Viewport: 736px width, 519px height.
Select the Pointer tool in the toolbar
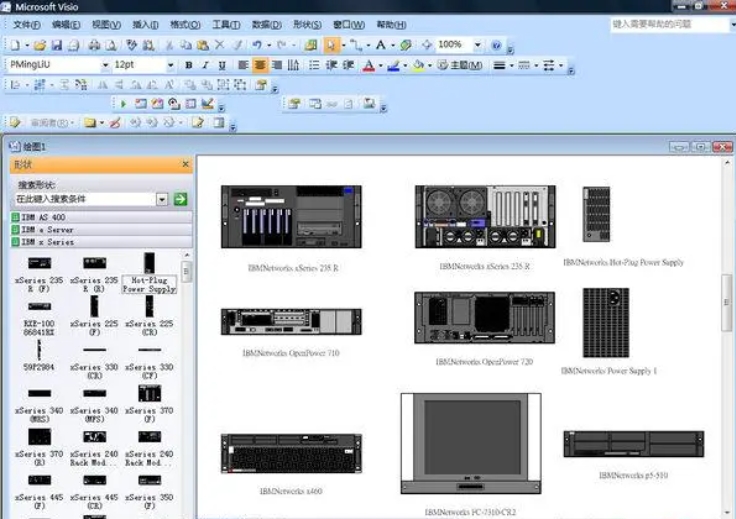point(331,45)
